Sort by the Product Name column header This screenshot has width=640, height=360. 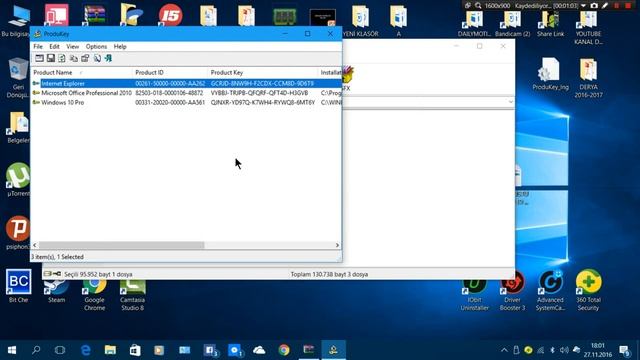pyautogui.click(x=82, y=72)
